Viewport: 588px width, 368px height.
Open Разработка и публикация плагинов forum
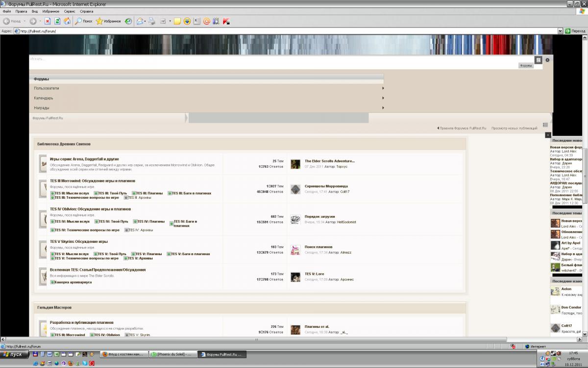(82, 322)
